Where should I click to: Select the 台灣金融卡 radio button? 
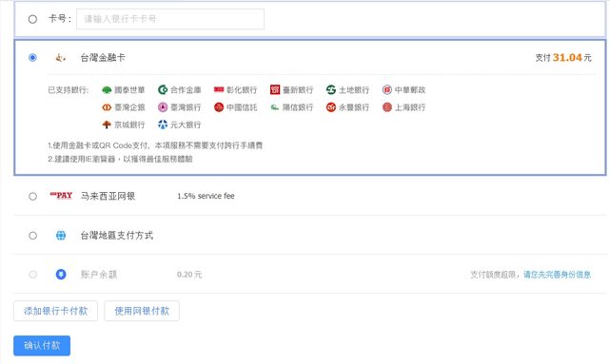pyautogui.click(x=32, y=57)
